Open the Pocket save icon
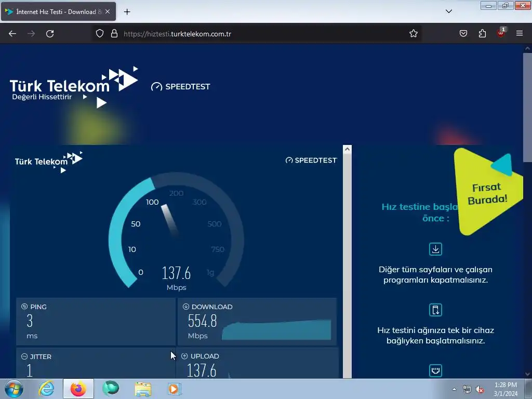The height and width of the screenshot is (399, 532). click(x=463, y=34)
